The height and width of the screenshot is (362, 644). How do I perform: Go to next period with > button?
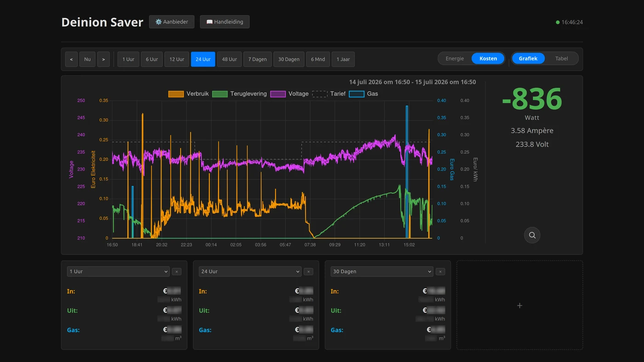(x=103, y=59)
